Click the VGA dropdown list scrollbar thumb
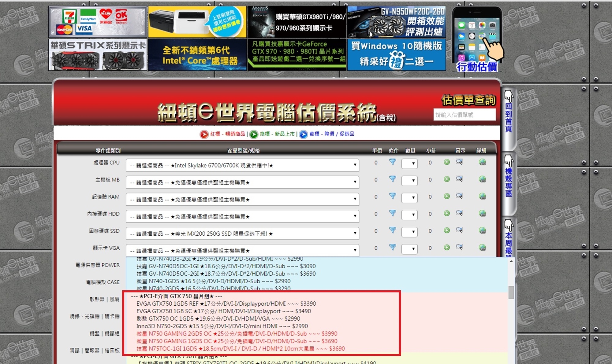 click(x=511, y=292)
